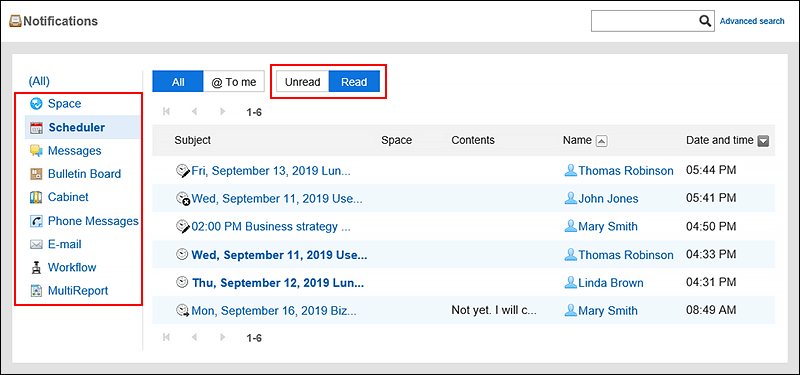The width and height of the screenshot is (800, 375).
Task: Click the magnifier search icon
Action: (x=705, y=21)
